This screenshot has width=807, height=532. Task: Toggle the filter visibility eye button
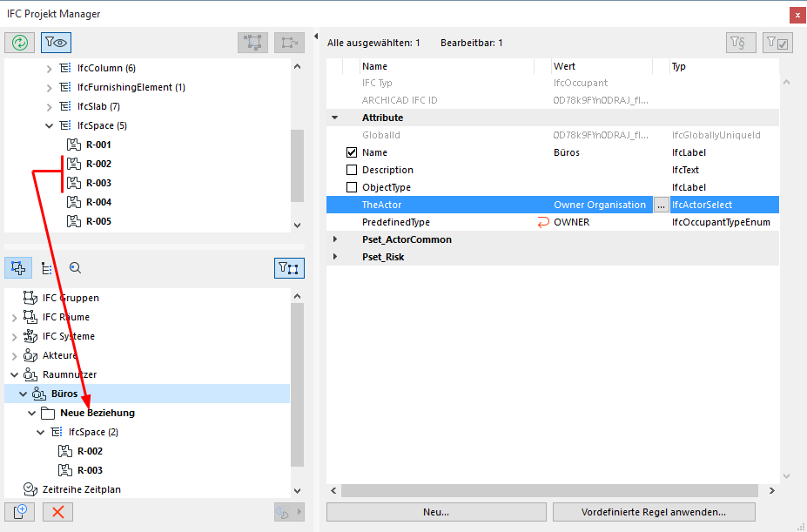[56, 43]
